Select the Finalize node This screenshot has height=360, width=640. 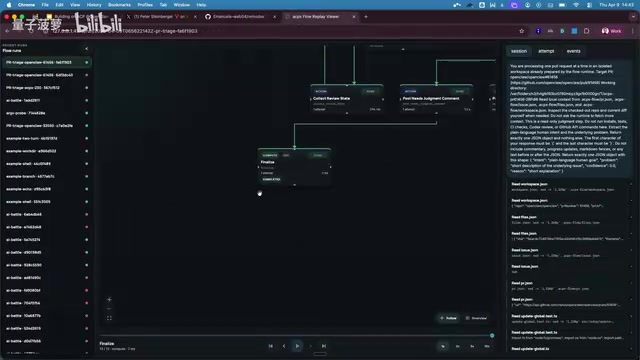294,167
